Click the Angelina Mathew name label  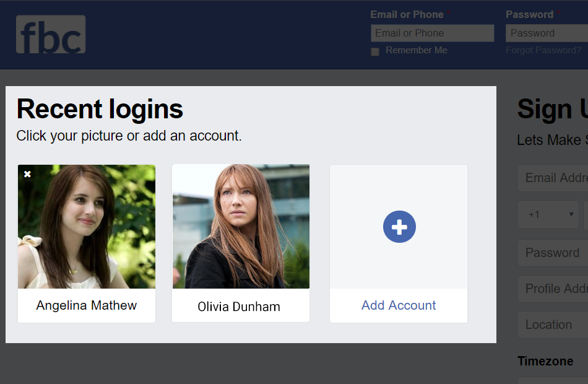(87, 305)
